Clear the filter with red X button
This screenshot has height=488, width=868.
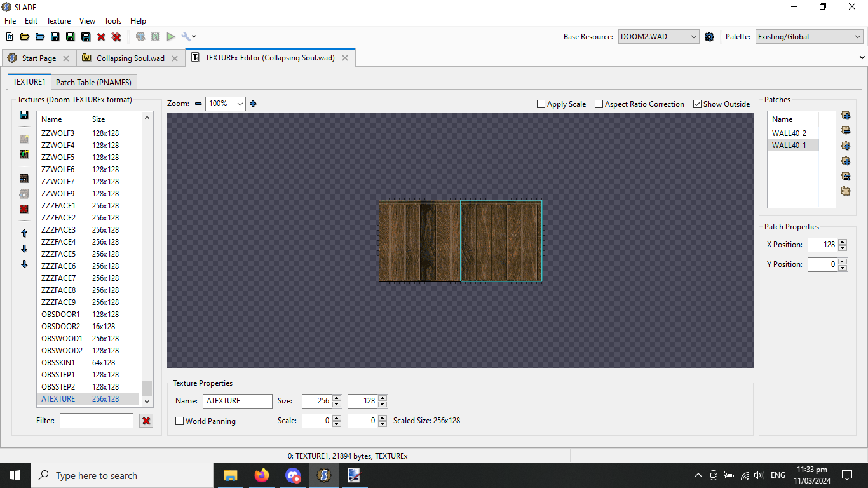146,421
